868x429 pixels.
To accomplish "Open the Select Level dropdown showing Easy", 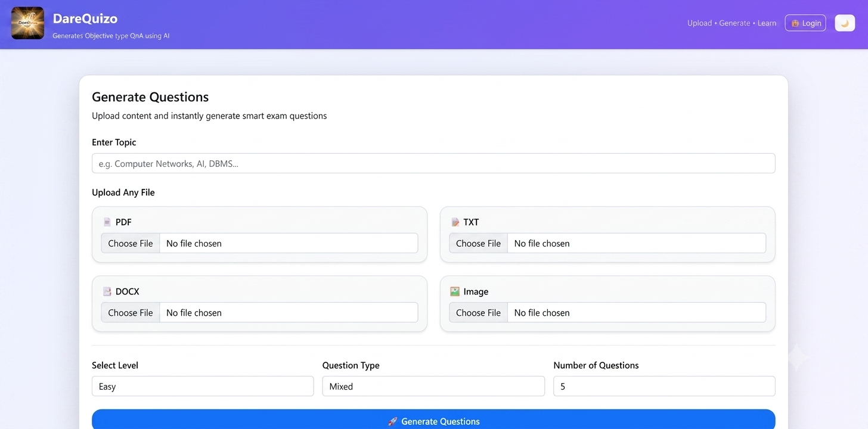I will (x=203, y=386).
